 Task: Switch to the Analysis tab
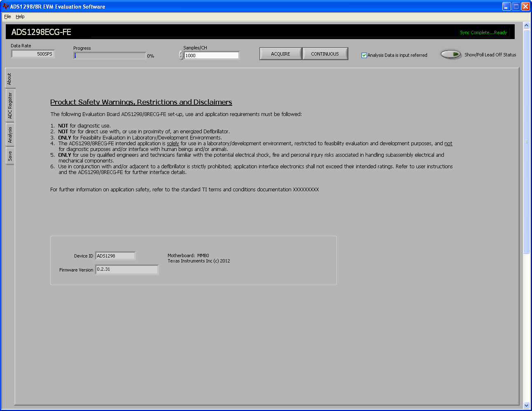10,135
